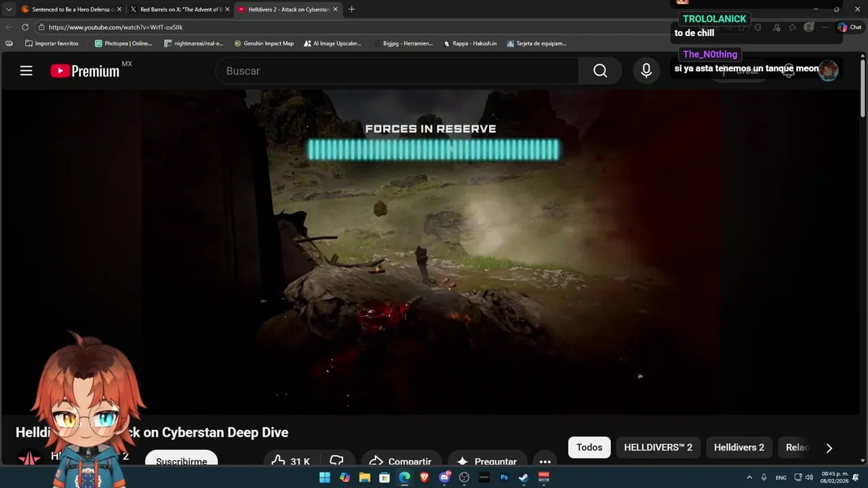Click the favorites bar toggle icon
868x488 pixels.
(9, 43)
